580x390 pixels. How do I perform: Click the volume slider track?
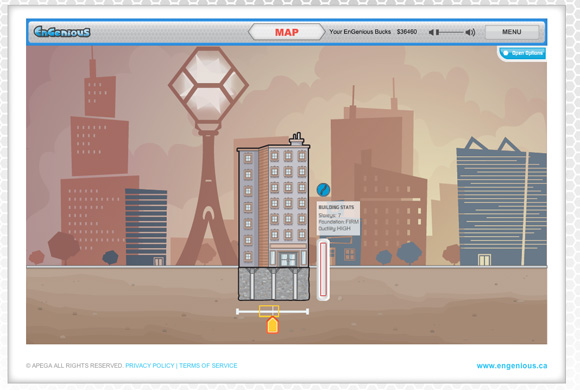pyautogui.click(x=449, y=33)
